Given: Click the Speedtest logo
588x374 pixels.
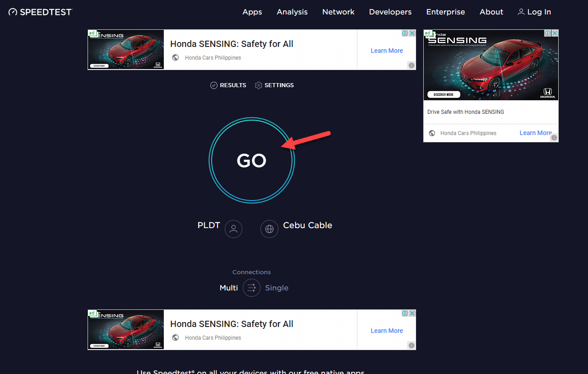Looking at the screenshot, I should pyautogui.click(x=40, y=12).
